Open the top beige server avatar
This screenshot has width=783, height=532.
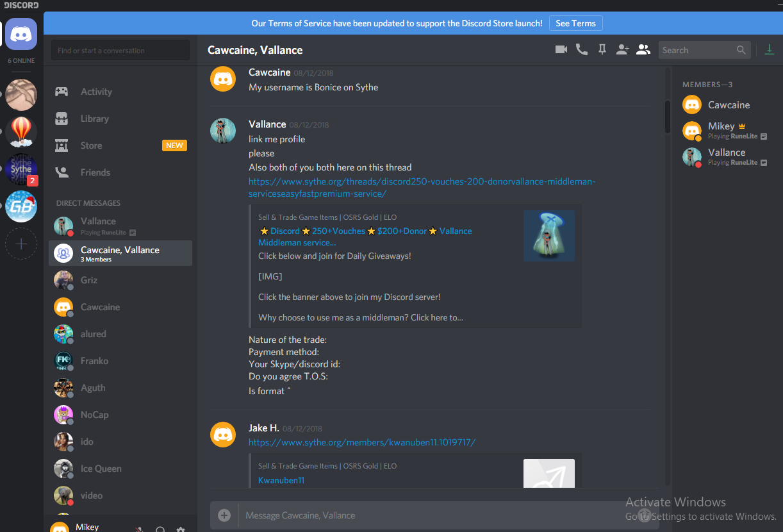pos(21,95)
